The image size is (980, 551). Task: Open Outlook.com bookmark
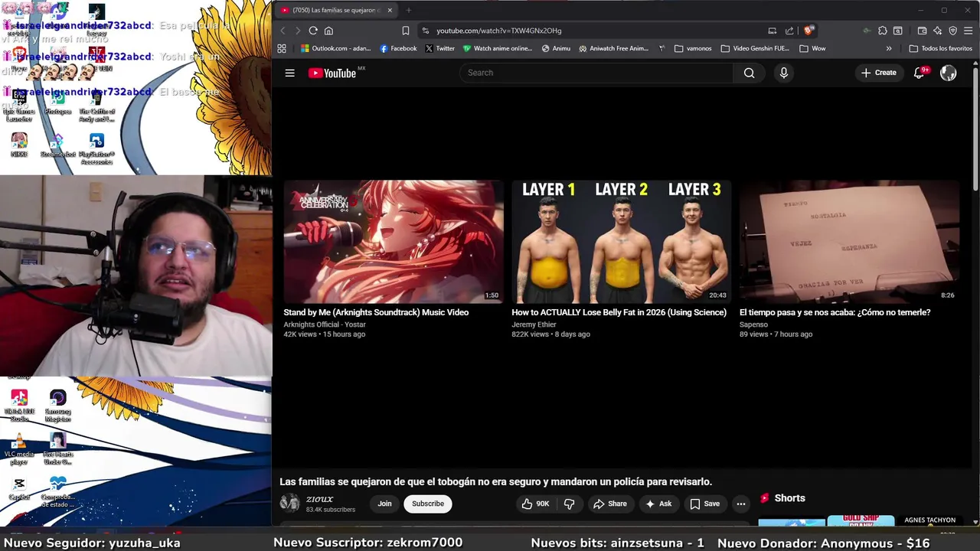tap(335, 48)
